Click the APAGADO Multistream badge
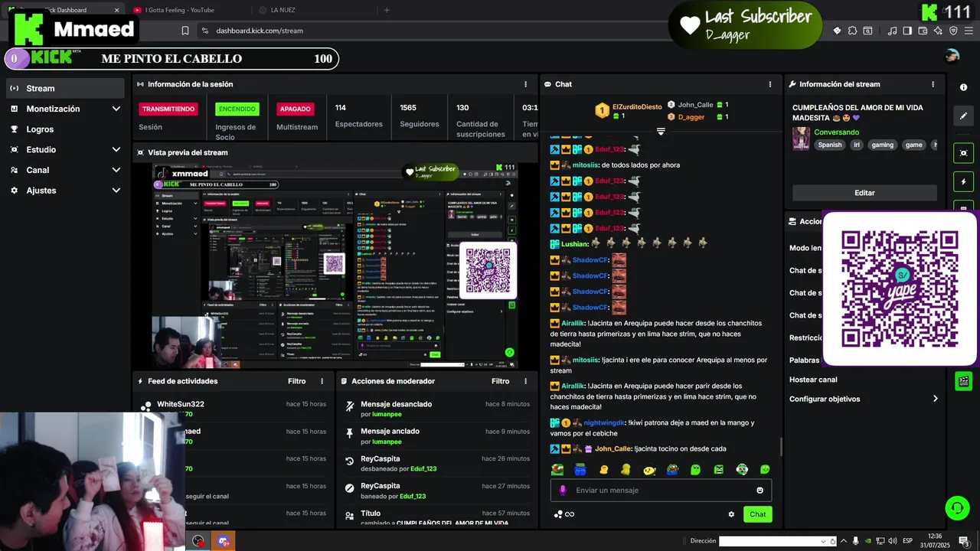 (296, 109)
